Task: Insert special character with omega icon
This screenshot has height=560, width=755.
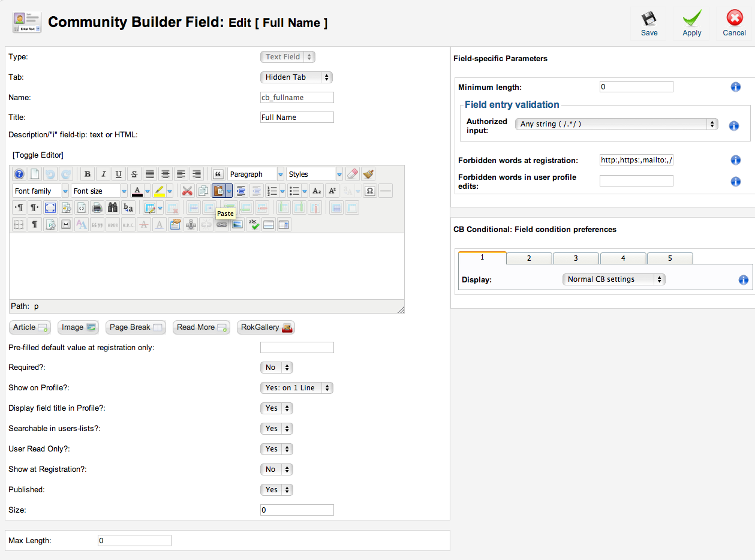Action: tap(370, 191)
